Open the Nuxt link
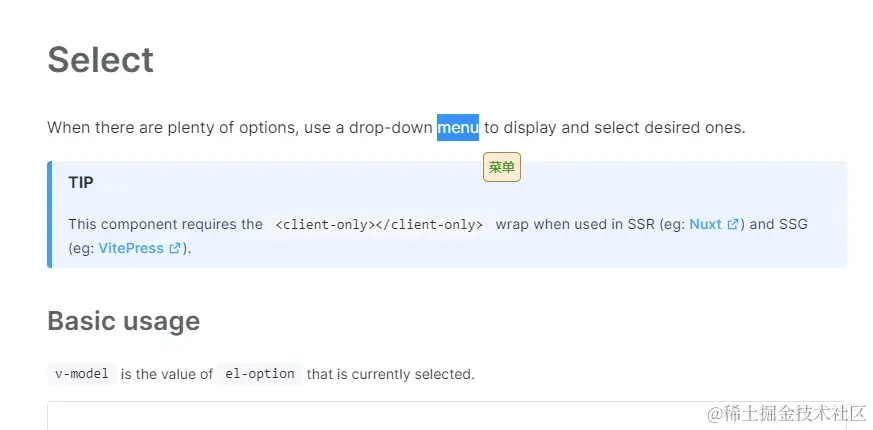Image resolution: width=873 pixels, height=430 pixels. point(705,225)
